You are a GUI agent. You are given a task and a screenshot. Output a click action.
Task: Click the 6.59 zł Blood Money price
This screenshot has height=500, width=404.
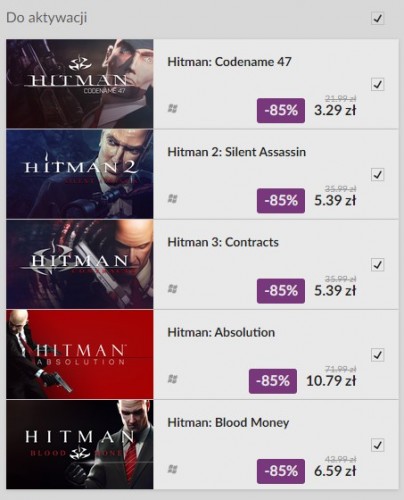pos(335,471)
